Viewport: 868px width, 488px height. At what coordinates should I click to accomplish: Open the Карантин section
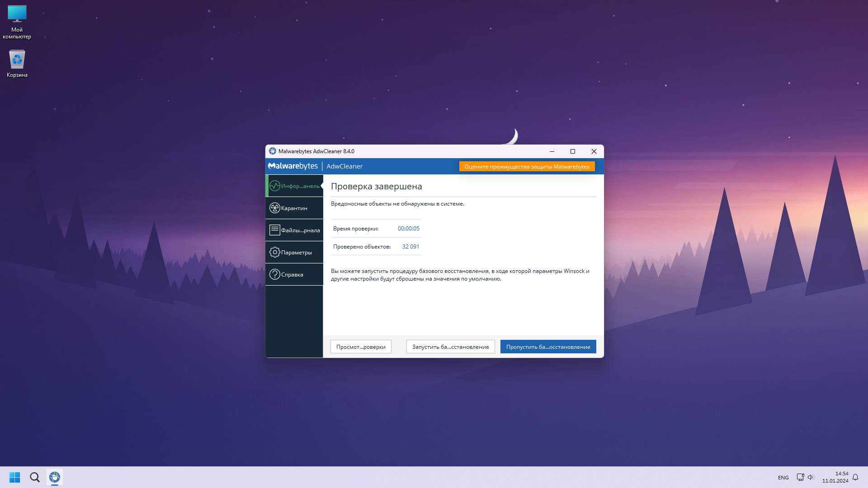(x=294, y=208)
